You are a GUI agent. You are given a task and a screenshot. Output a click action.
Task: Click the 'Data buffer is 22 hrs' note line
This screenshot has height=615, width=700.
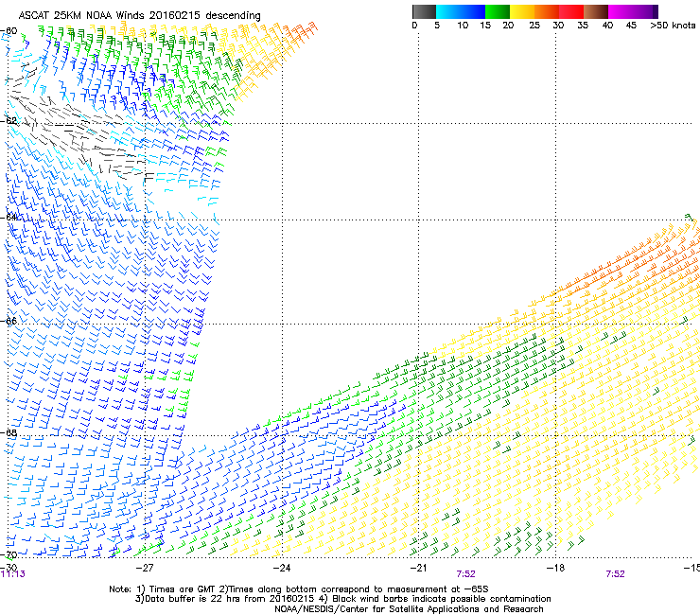(x=342, y=599)
